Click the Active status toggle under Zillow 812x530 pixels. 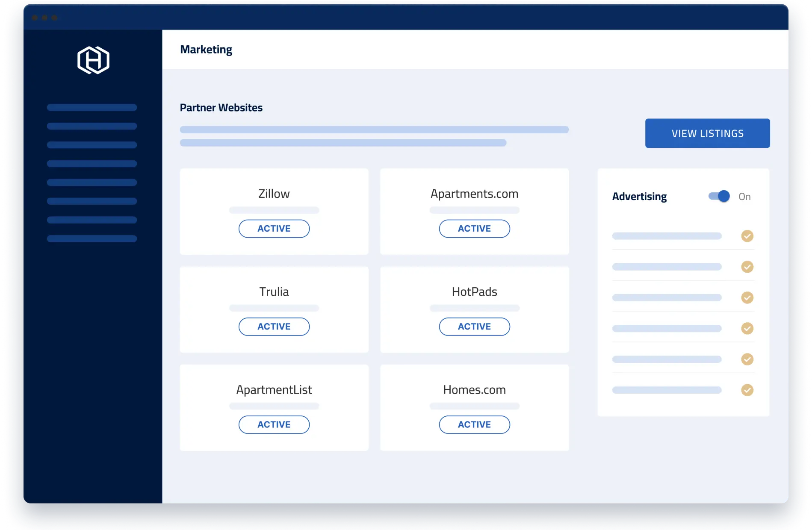tap(274, 228)
